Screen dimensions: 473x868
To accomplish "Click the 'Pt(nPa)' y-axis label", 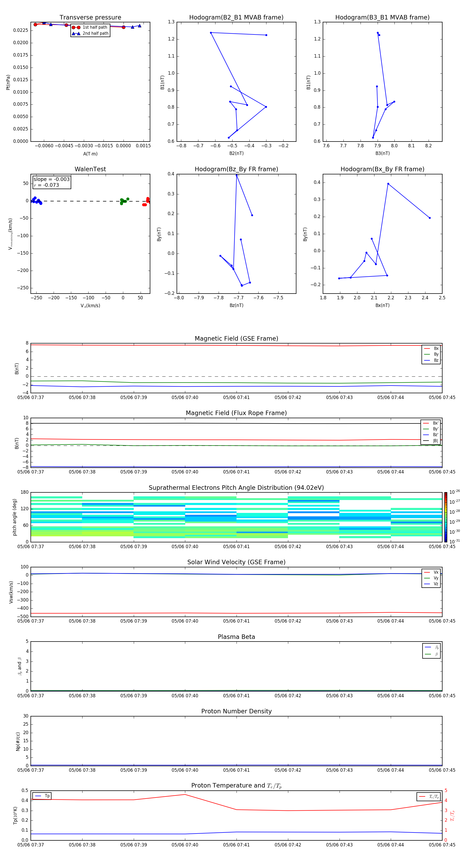I will 8,82.
